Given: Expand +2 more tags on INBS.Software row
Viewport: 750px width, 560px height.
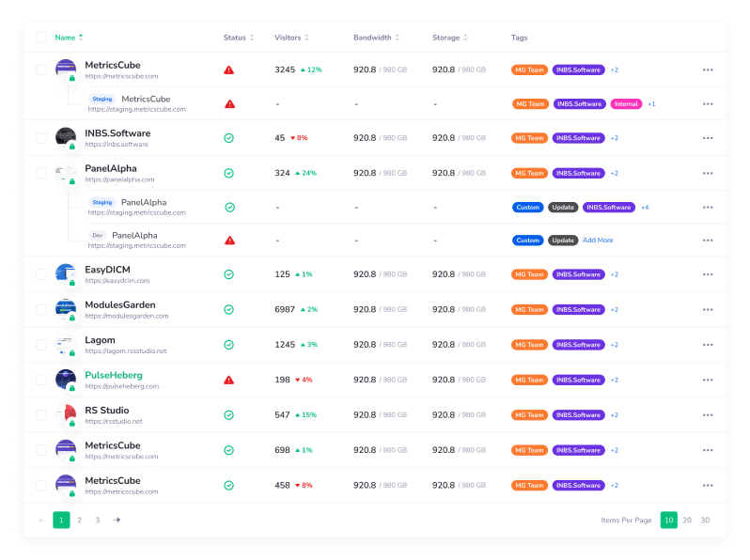Looking at the screenshot, I should [614, 138].
